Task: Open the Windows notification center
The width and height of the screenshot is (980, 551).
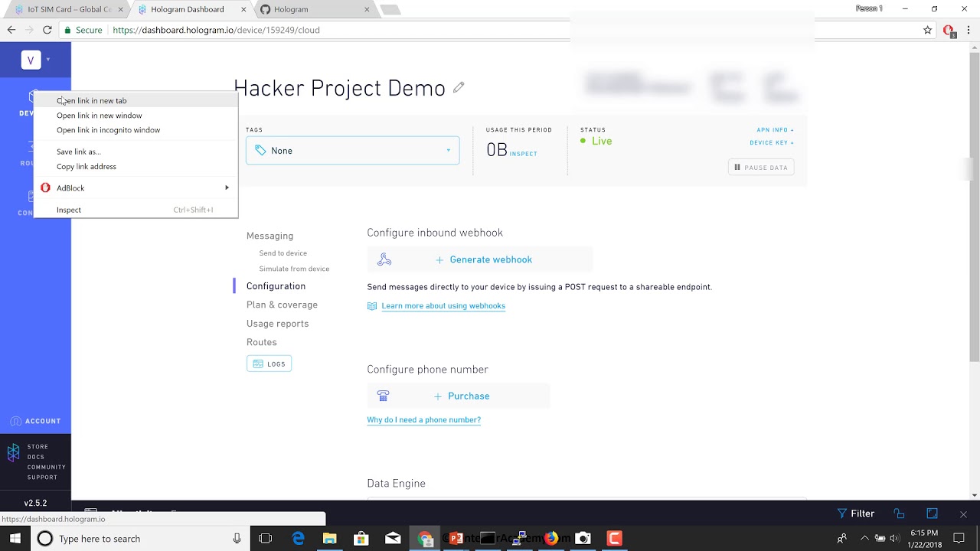Action: [959, 539]
